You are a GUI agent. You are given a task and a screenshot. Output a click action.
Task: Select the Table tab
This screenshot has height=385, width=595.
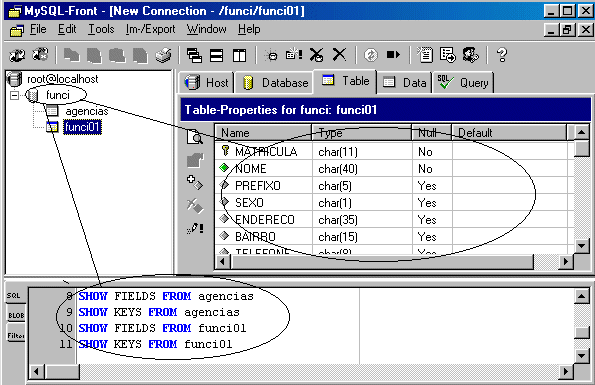[x=345, y=81]
